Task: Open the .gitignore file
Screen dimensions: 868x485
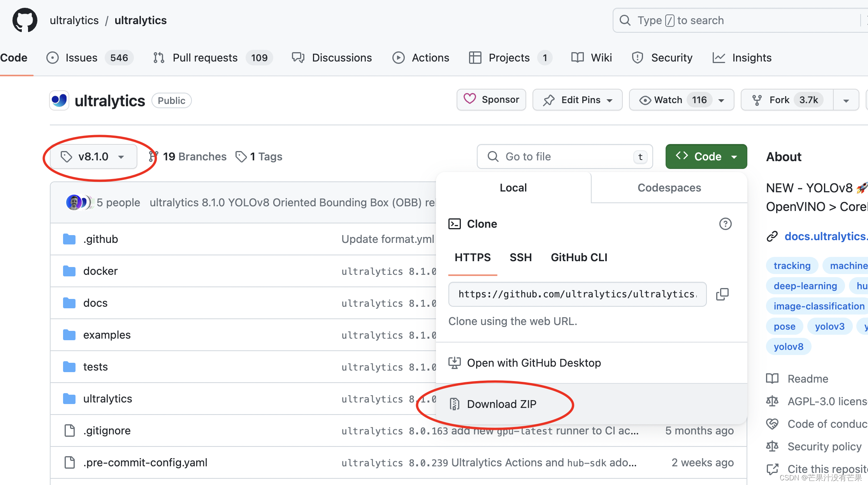Action: point(107,431)
